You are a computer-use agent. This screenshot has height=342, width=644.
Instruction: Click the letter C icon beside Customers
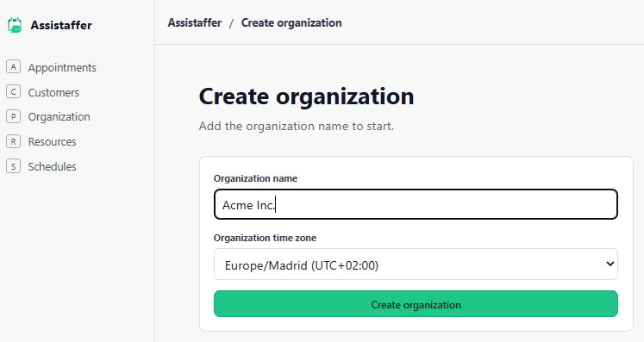point(13,92)
